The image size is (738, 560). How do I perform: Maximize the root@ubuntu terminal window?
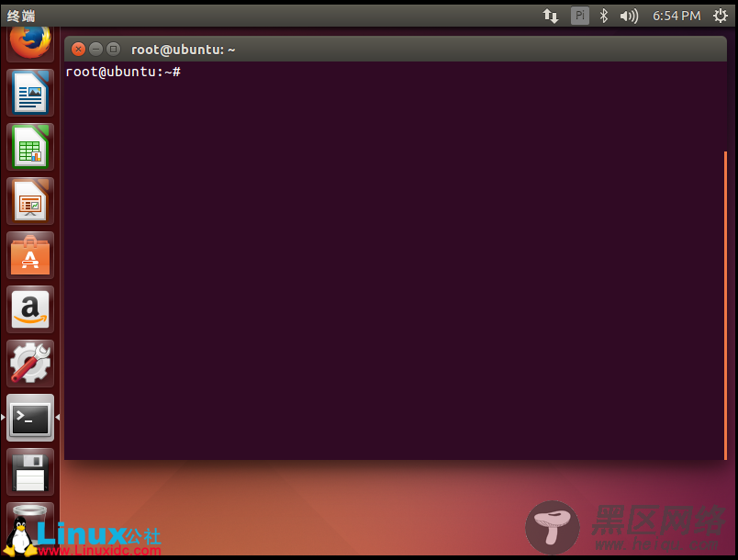click(114, 49)
